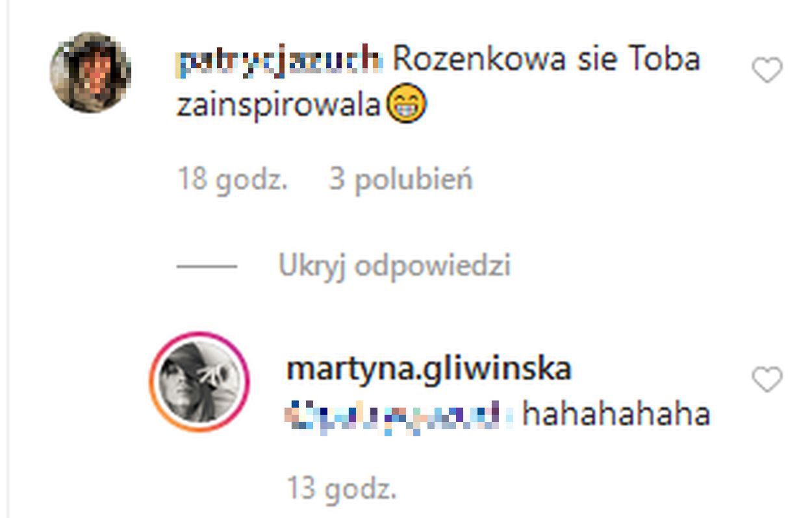Image resolution: width=812 pixels, height=518 pixels.
Task: Click the hahahahaha reply text
Action: (616, 415)
